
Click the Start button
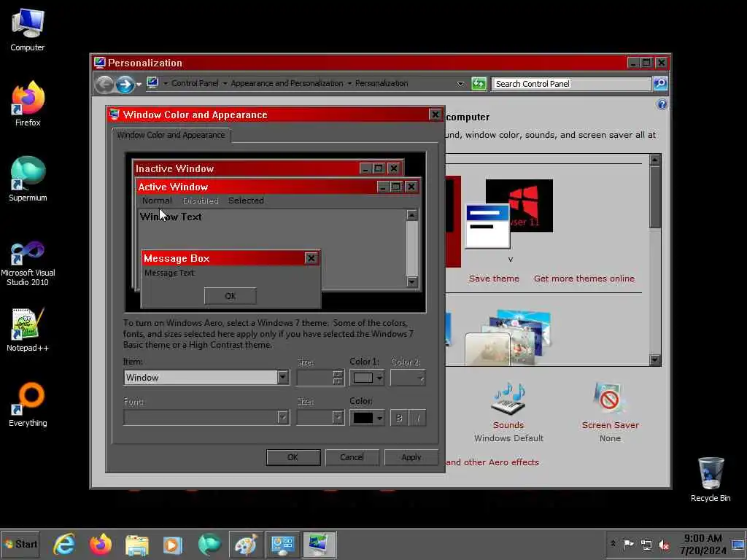[x=20, y=544]
